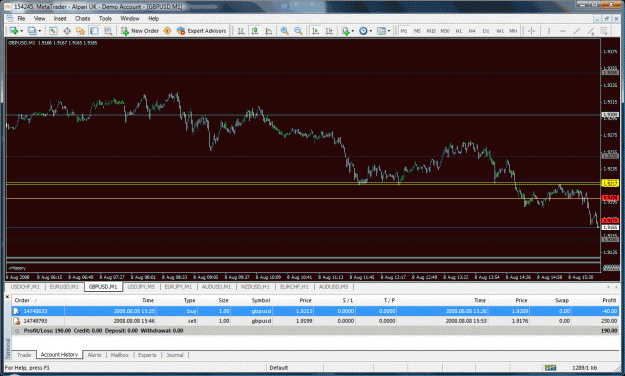
Task: Open the Alerts tab in Terminal
Action: coord(94,355)
